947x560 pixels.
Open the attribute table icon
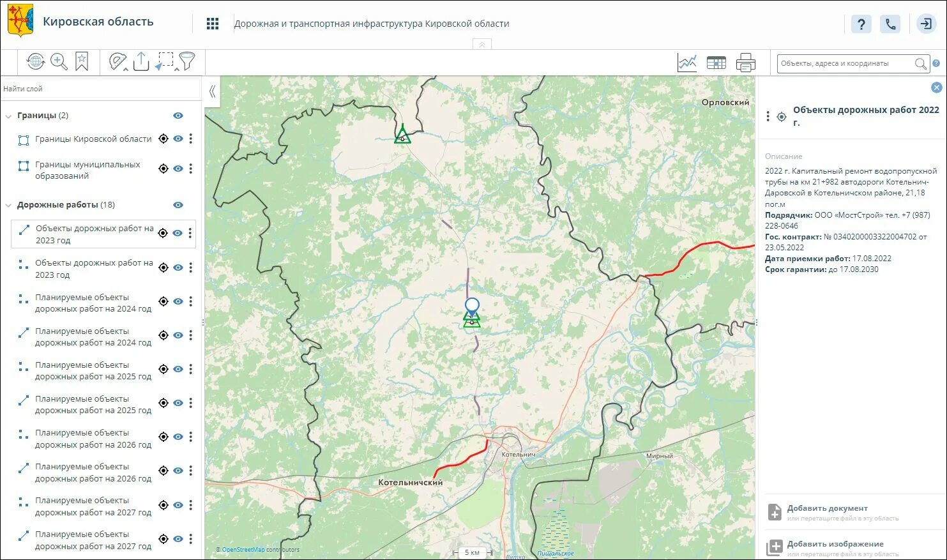coord(716,63)
